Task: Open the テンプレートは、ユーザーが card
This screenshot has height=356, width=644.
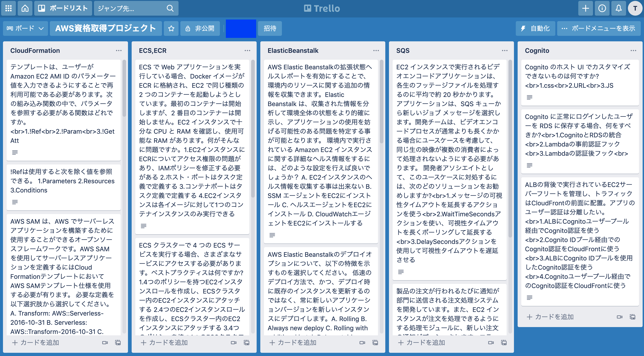Action: (63, 110)
